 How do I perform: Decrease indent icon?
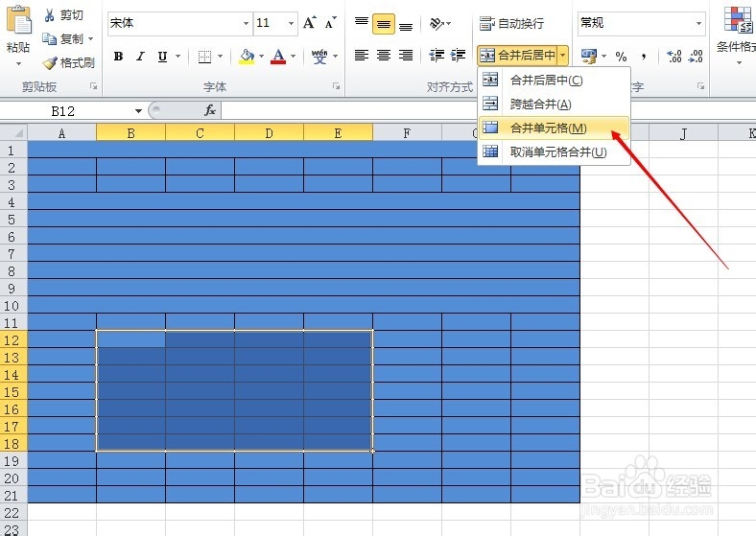pyautogui.click(x=437, y=56)
